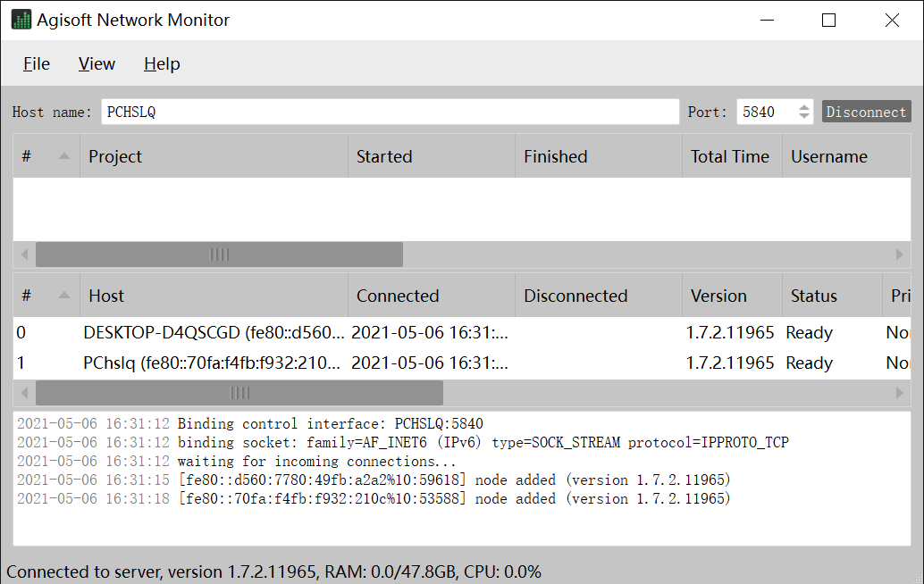Click connected time of DESKTOP-D4QSCGD node
Viewport: 924px width, 584px height.
pos(430,332)
